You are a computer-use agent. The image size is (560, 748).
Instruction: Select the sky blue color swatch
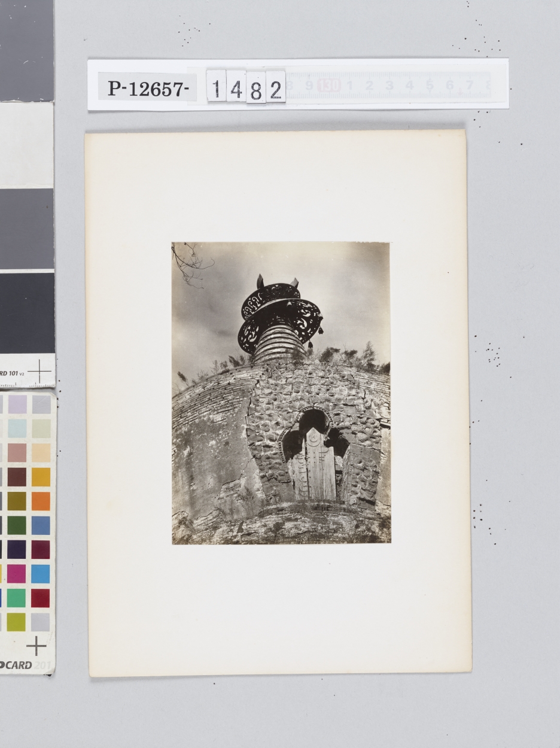click(41, 574)
